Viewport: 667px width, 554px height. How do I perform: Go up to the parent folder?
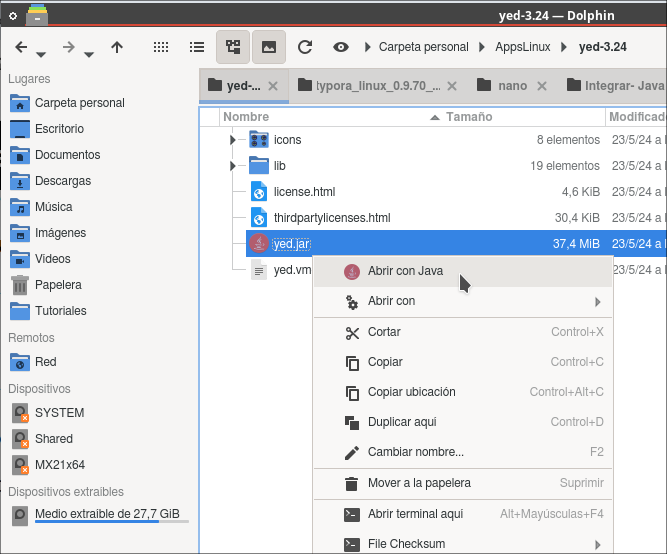pyautogui.click(x=117, y=47)
